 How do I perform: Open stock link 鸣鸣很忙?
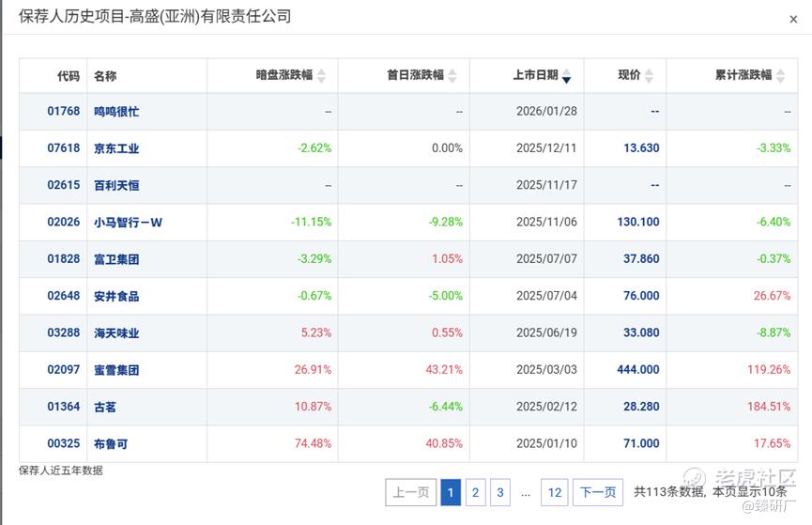[x=116, y=112]
